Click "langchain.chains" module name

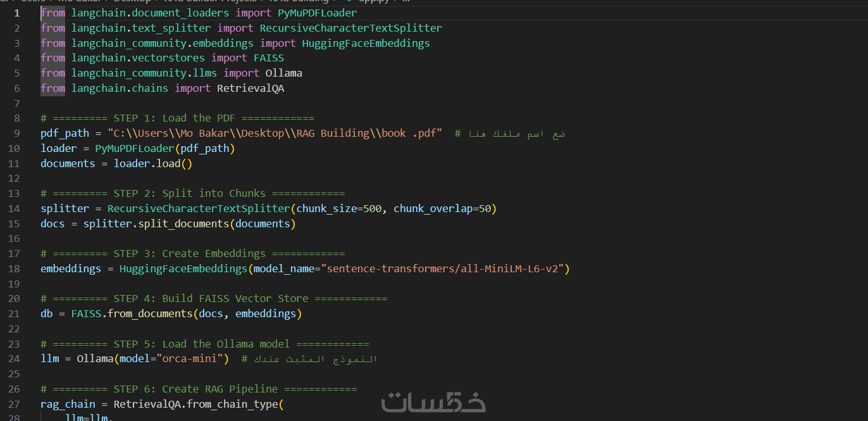pos(120,88)
